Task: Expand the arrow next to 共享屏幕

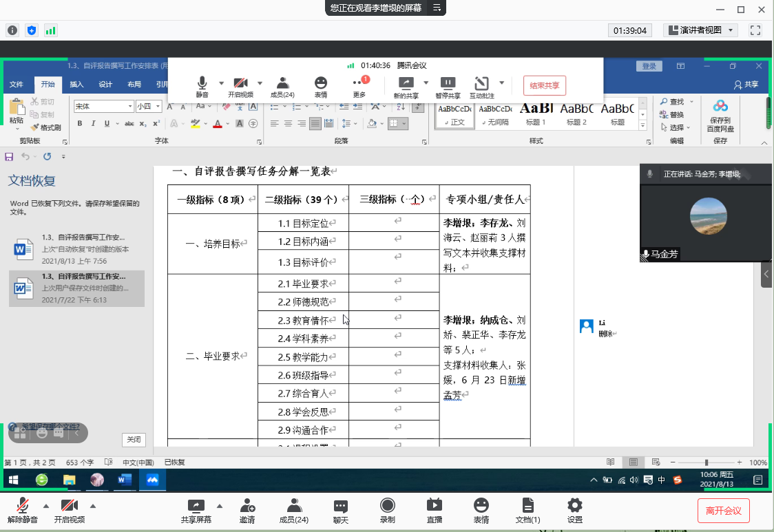Action: coord(220,504)
